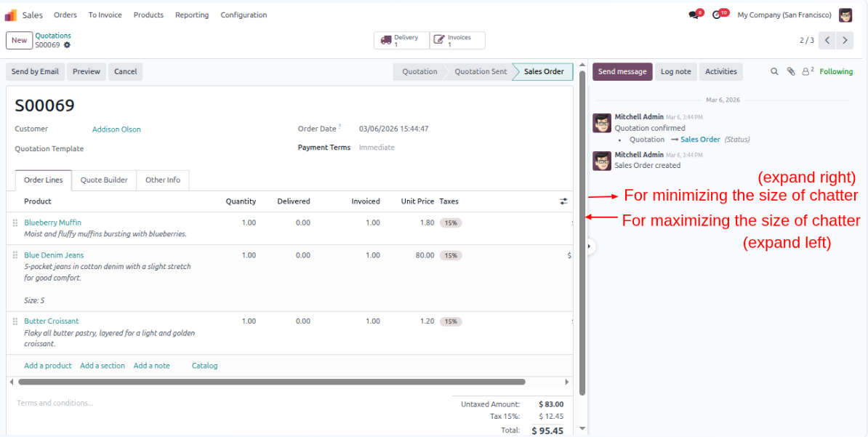
Task: Open the Mitchell Admin user avatar menu
Action: tap(845, 15)
